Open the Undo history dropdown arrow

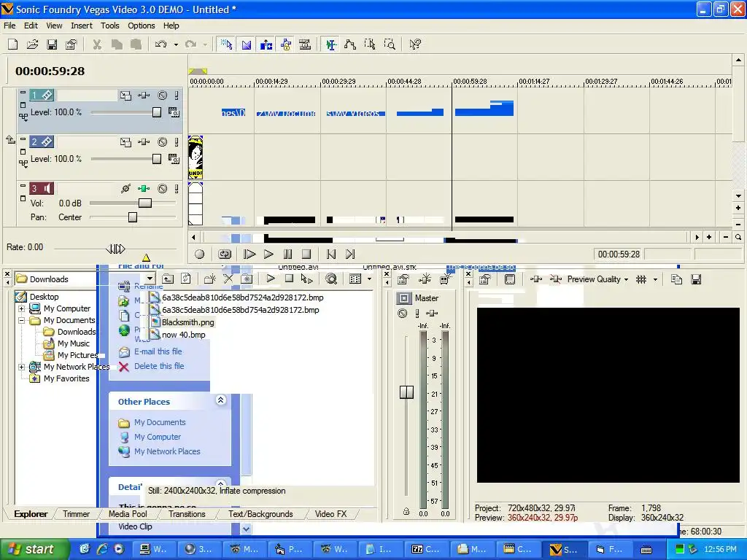(x=176, y=44)
